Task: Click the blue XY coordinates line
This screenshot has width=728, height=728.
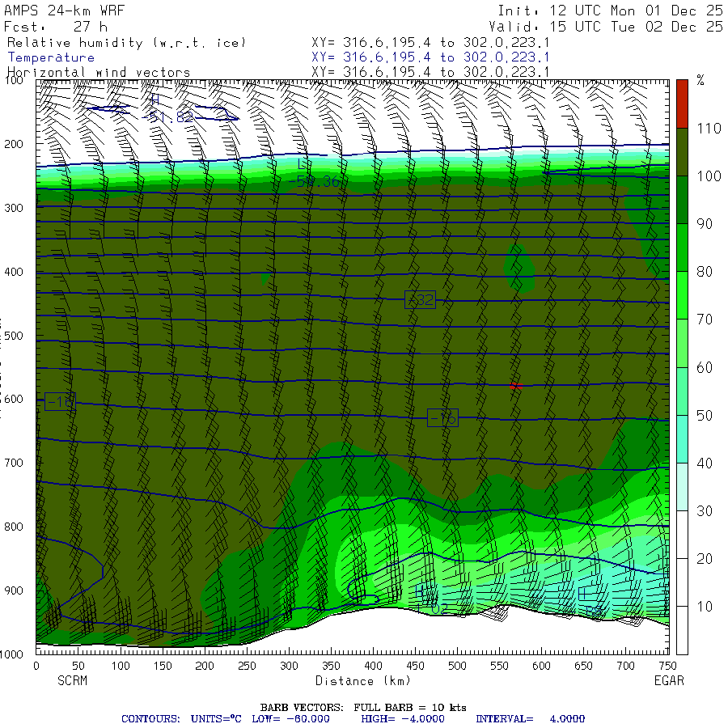Action: click(x=430, y=57)
